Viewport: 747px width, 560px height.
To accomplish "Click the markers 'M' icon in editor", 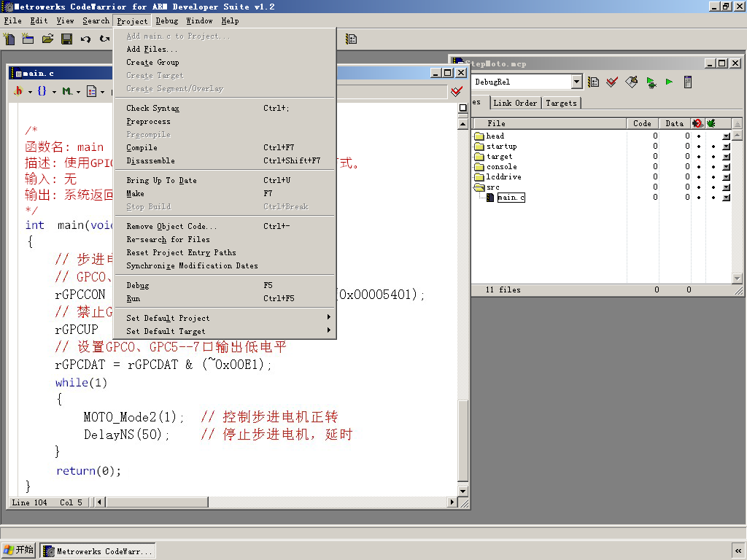I will point(66,90).
